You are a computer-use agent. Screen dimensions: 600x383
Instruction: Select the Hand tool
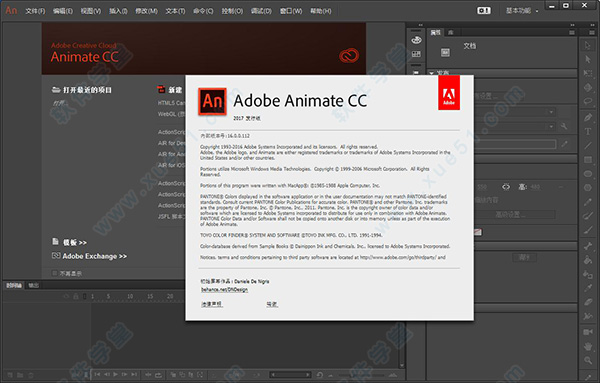point(588,346)
